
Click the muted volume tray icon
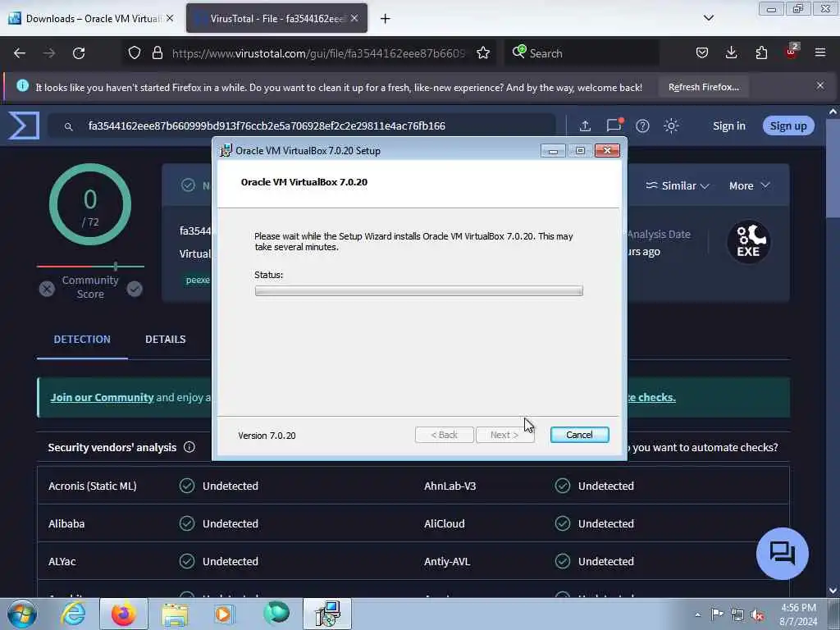[x=757, y=615]
